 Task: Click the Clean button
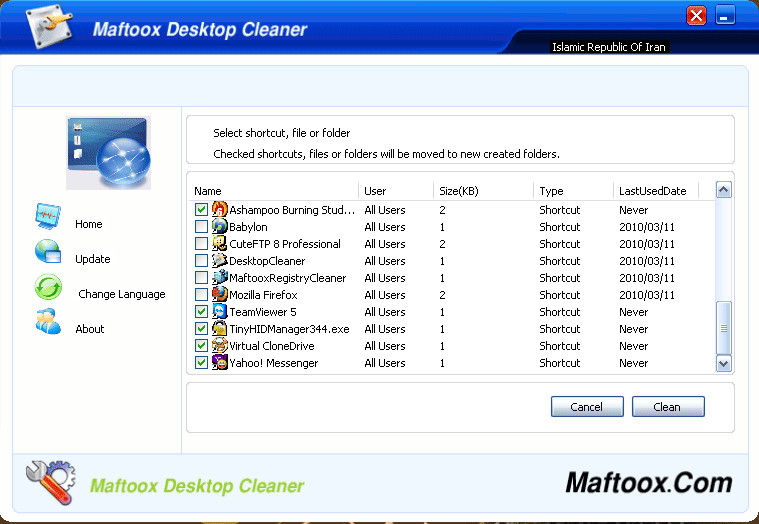pyautogui.click(x=668, y=407)
